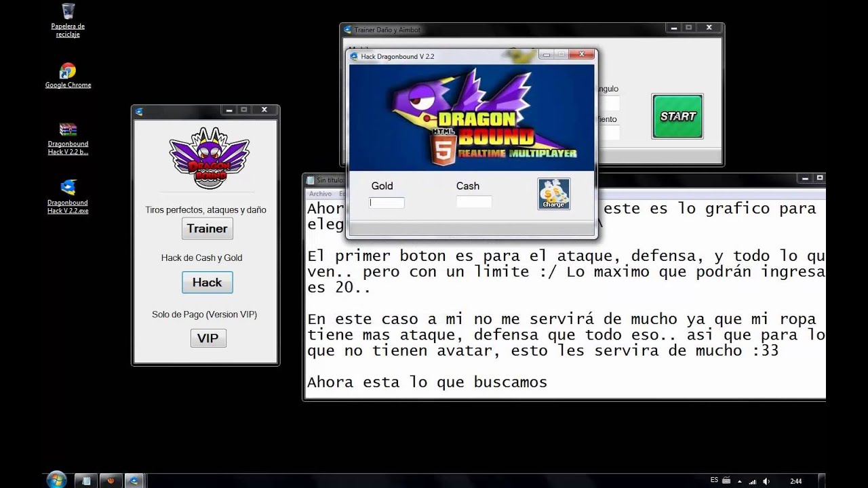Image resolution: width=868 pixels, height=488 pixels.
Task: Select the Dragonbound Hack V 2.2.exe desktop icon
Action: pyautogui.click(x=68, y=197)
